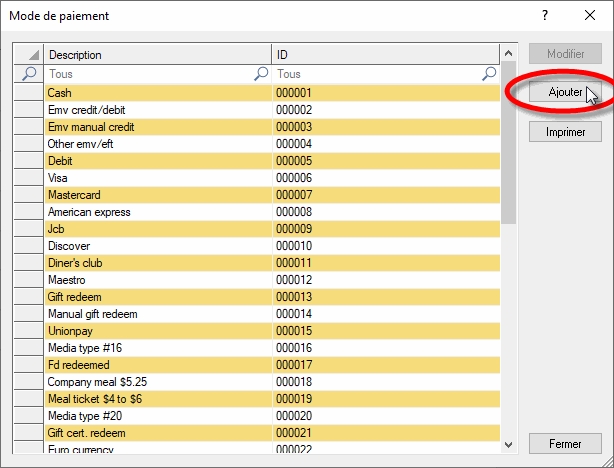Sort by the ID column header

tap(385, 55)
